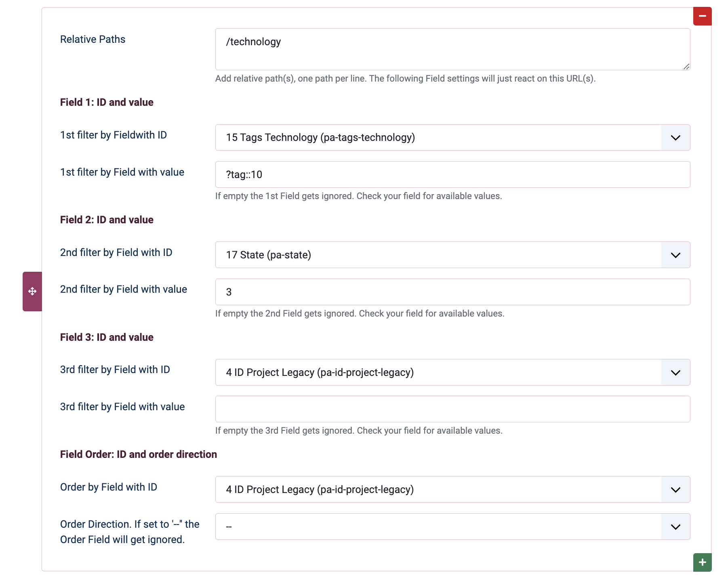Click the 4 ID Project Legacy order field select

point(452,489)
